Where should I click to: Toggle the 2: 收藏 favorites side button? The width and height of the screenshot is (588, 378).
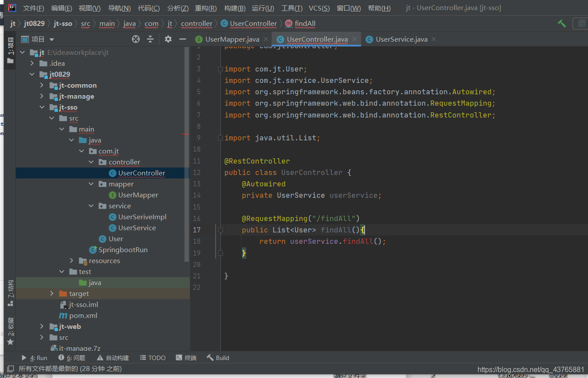coord(10,331)
